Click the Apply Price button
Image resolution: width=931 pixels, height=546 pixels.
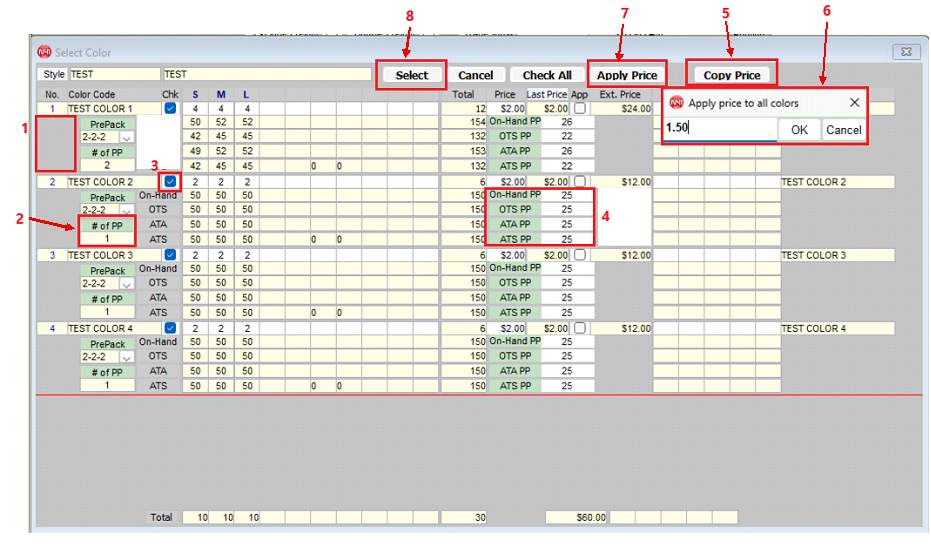[627, 75]
